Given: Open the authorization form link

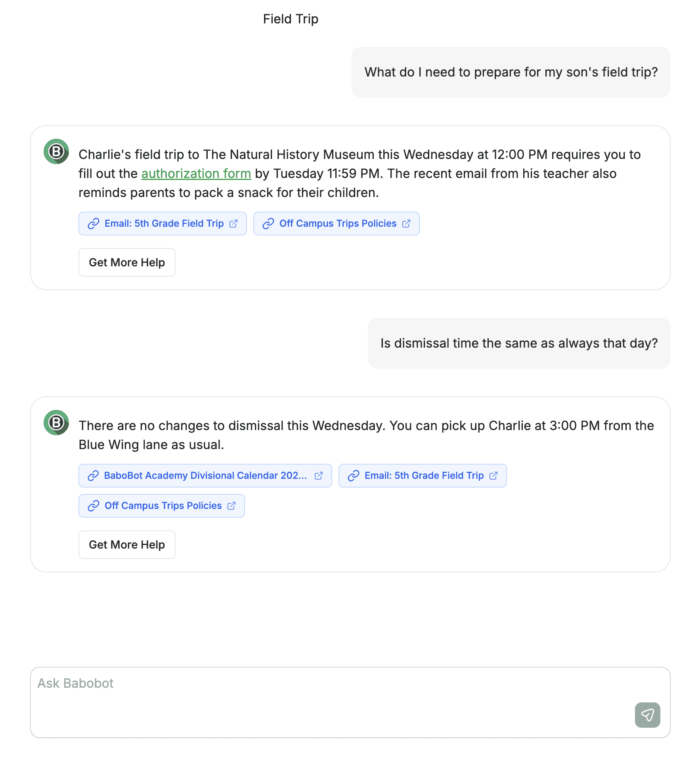Looking at the screenshot, I should click(196, 174).
